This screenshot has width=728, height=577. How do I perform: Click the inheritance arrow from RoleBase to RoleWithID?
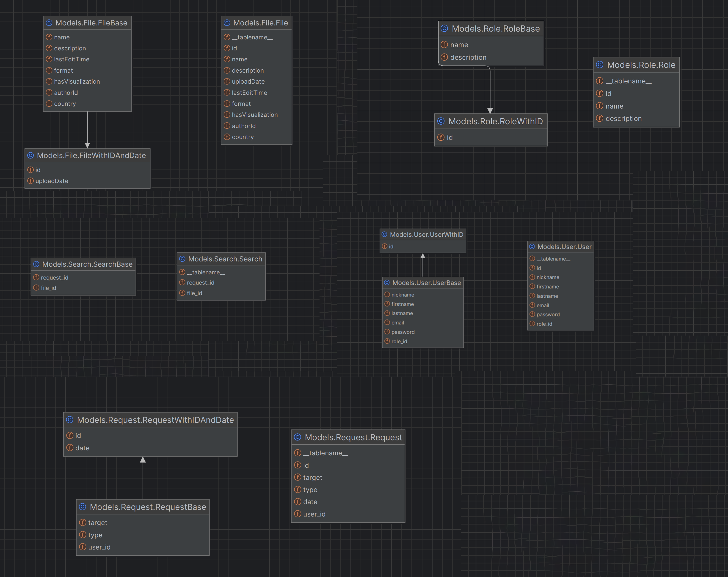(490, 89)
